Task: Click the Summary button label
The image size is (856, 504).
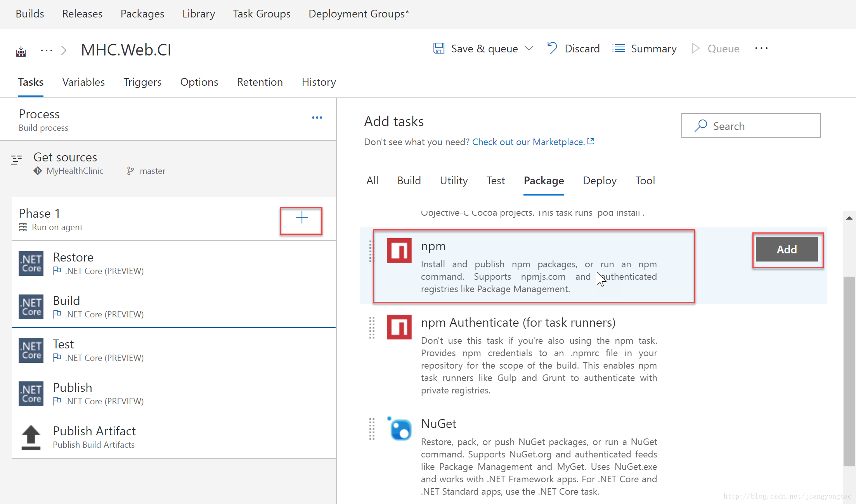Action: [653, 48]
